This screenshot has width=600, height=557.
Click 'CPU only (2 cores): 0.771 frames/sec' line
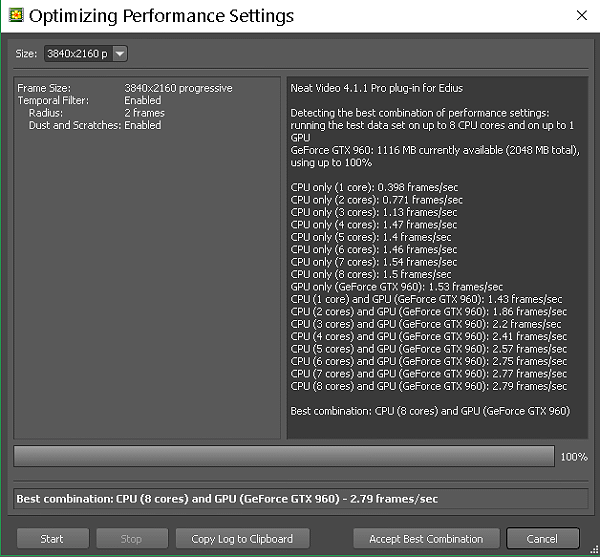(x=377, y=200)
